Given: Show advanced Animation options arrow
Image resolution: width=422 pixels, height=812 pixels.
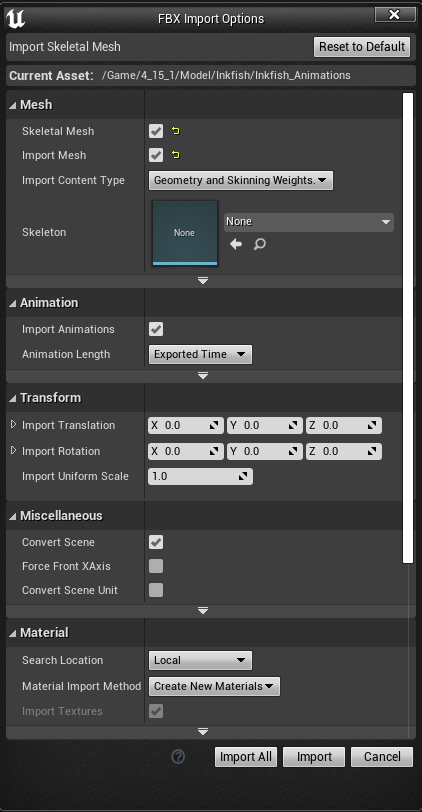Looking at the screenshot, I should [x=203, y=376].
